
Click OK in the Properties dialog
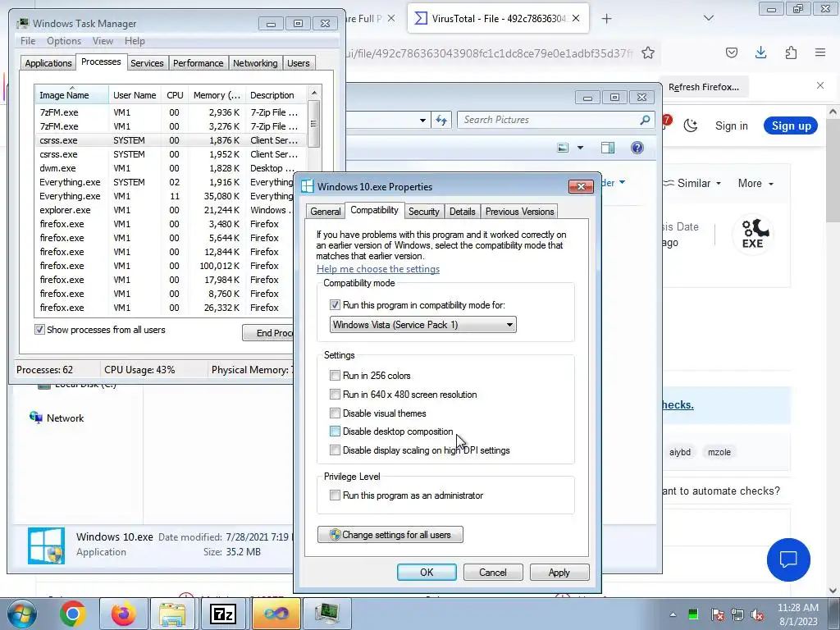pyautogui.click(x=427, y=572)
